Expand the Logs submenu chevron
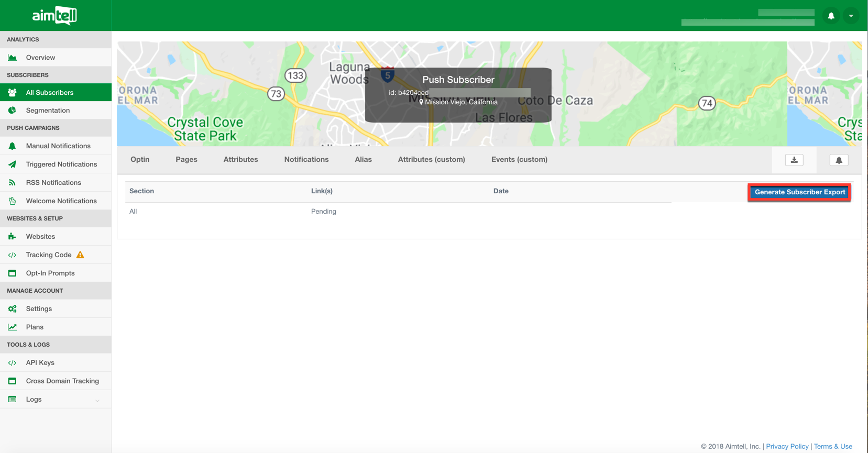 97,400
